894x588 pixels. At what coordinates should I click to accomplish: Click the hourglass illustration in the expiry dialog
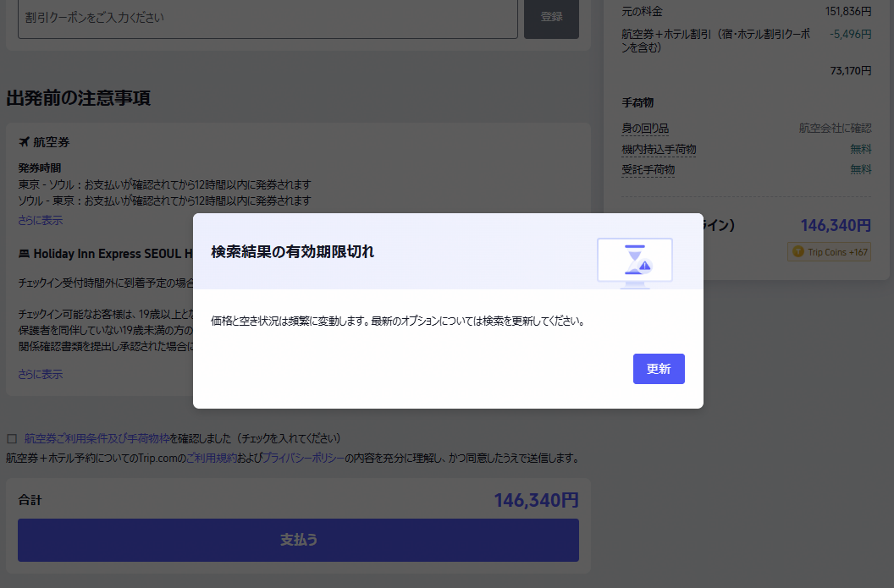tap(635, 263)
